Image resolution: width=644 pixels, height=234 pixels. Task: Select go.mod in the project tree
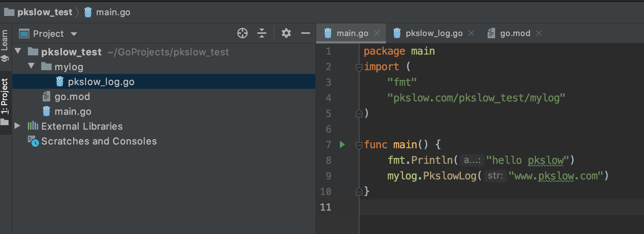pyautogui.click(x=72, y=97)
